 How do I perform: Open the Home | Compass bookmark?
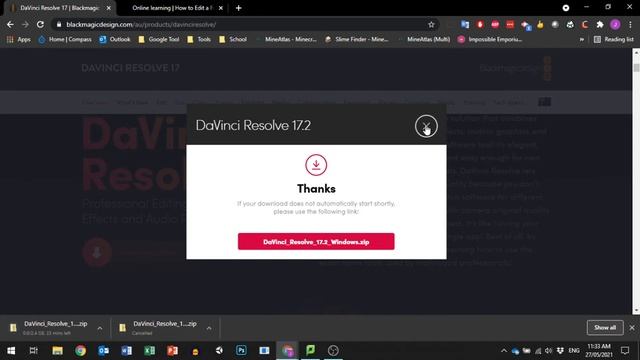65,39
